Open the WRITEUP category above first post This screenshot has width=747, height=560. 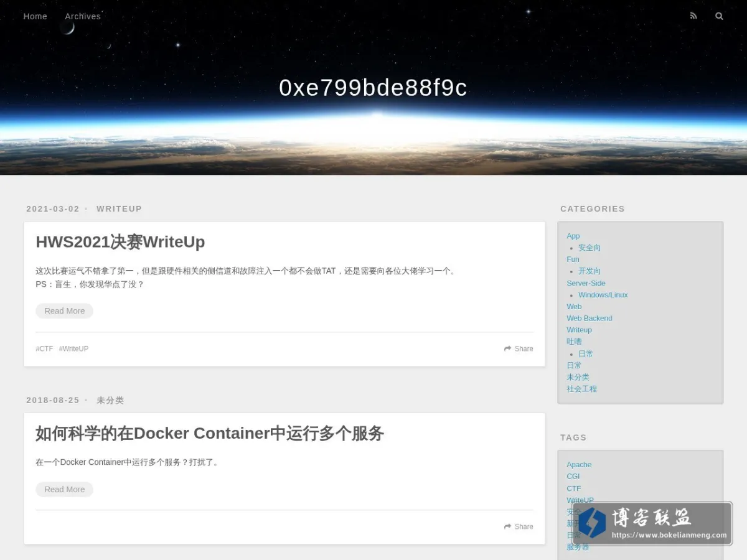tap(120, 208)
